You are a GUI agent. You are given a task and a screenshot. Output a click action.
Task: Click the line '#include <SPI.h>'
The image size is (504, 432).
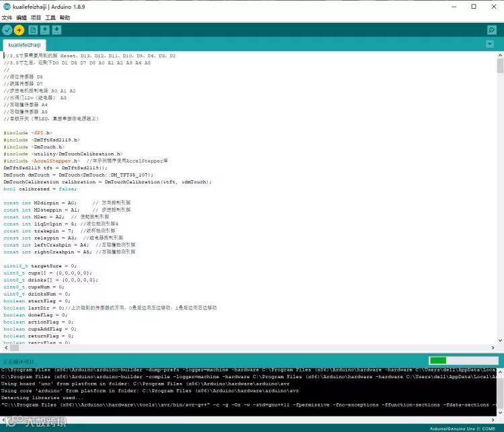[x=28, y=133]
